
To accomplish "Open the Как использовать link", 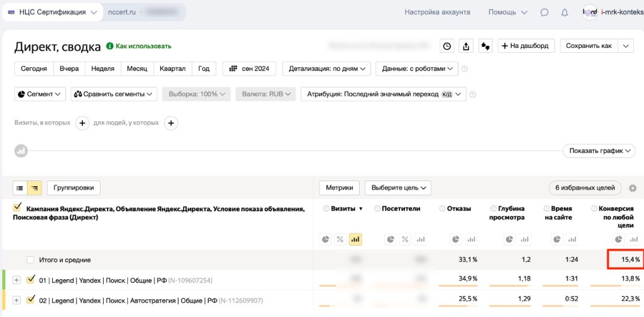I will click(143, 46).
